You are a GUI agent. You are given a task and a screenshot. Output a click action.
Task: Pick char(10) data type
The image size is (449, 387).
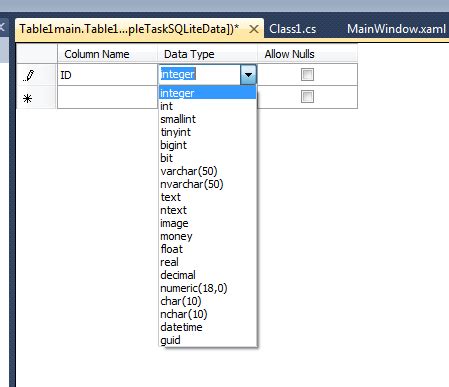coord(208,301)
